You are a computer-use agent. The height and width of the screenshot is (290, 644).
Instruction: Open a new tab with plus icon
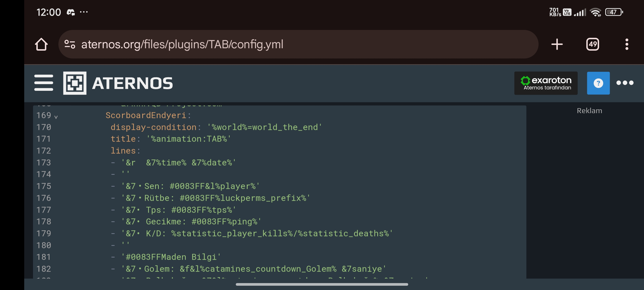pos(557,44)
